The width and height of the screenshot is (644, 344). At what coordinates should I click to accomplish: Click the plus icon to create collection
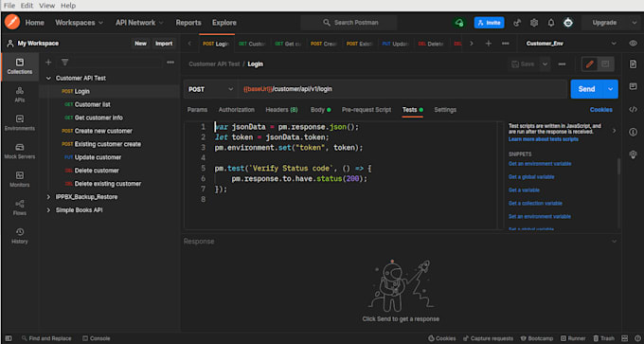[48, 63]
